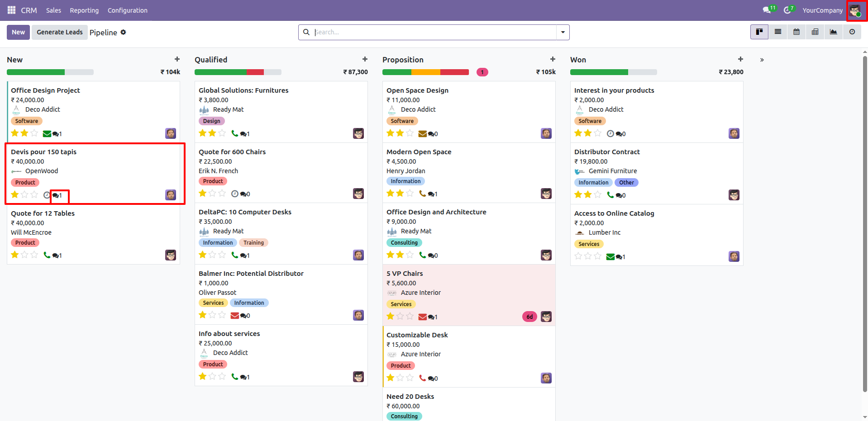The height and width of the screenshot is (421, 868).
Task: Open the YourCompany company switcher
Action: tap(822, 10)
